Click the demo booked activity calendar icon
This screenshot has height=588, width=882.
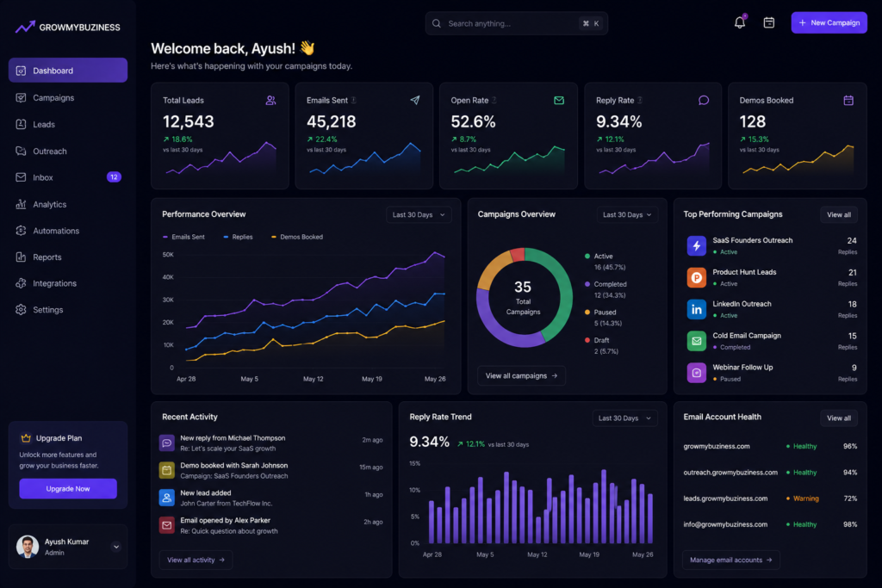tap(166, 470)
